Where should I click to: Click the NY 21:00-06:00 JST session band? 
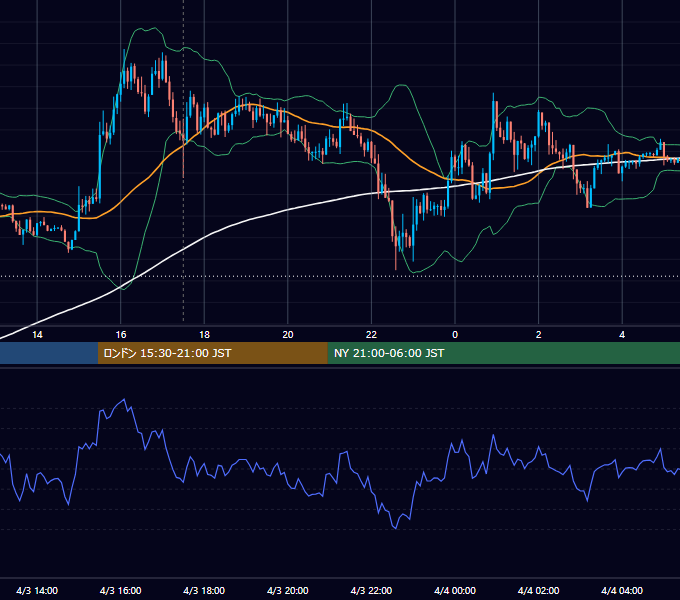click(x=503, y=353)
